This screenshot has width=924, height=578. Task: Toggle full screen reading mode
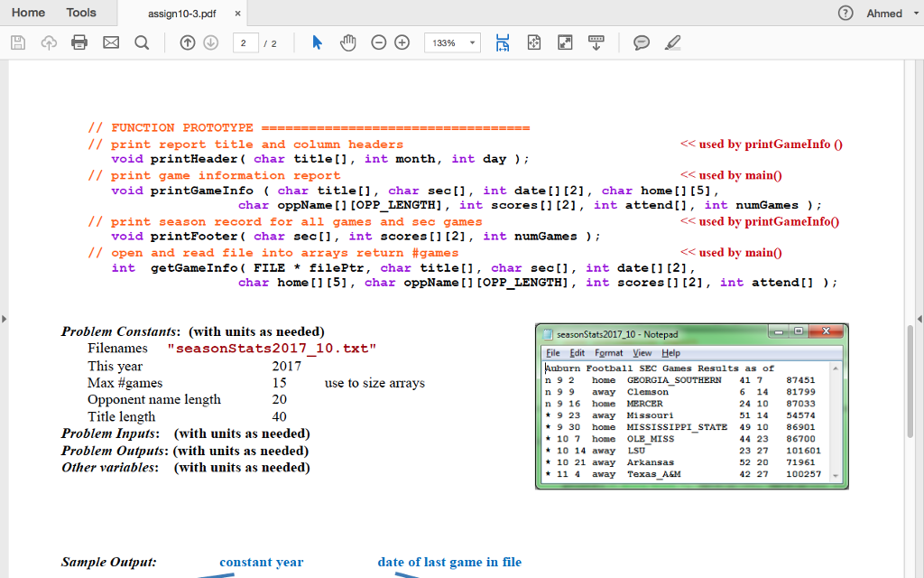pos(566,42)
